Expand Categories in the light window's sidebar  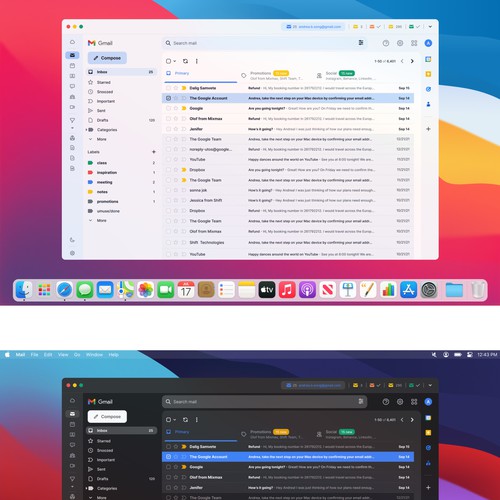tap(86, 130)
